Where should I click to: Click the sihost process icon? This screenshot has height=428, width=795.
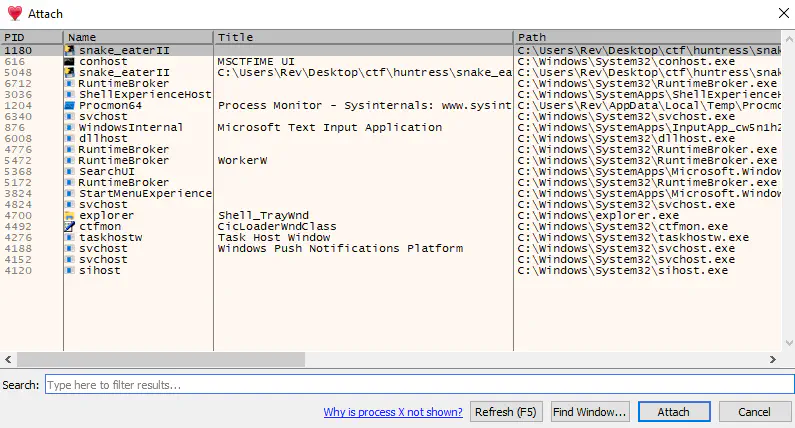(70, 270)
